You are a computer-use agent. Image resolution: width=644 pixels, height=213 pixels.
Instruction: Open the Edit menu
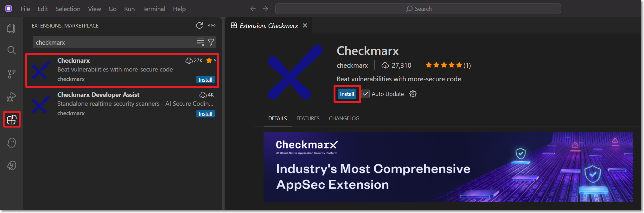pyautogui.click(x=43, y=9)
